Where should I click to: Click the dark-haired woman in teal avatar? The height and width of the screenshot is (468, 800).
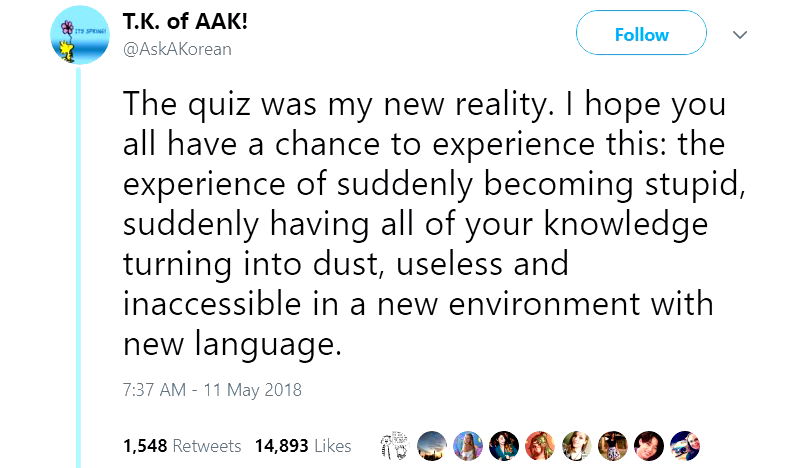504,445
